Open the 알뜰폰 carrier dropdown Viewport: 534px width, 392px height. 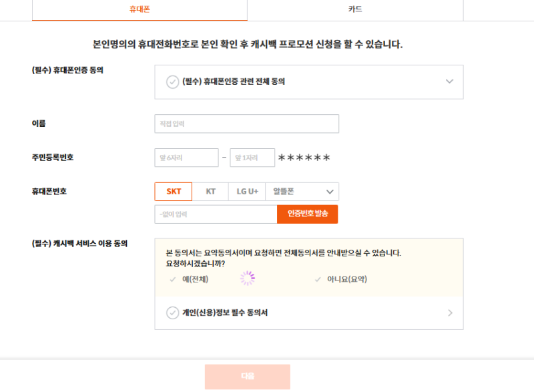pyautogui.click(x=302, y=192)
